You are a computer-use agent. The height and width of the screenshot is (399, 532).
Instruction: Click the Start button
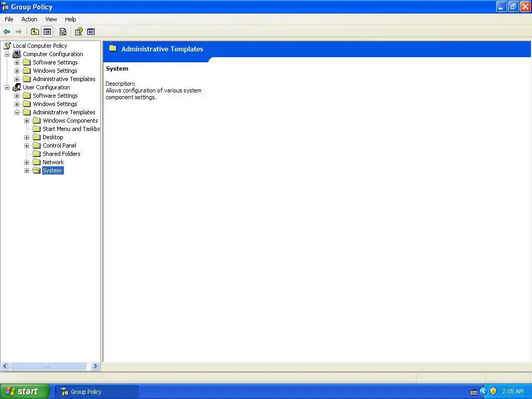[x=25, y=391]
